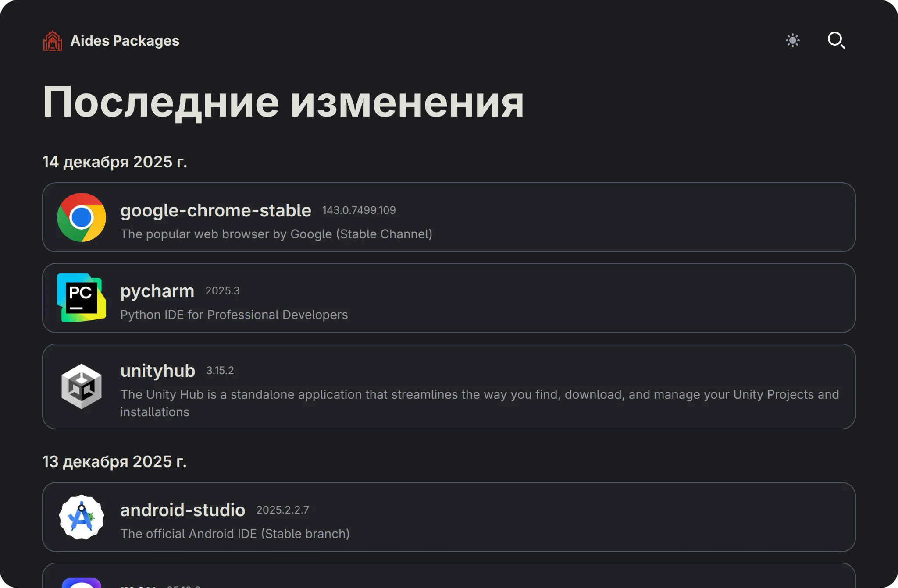Click the pycharm 2025.3 version label
The image size is (898, 588).
(x=222, y=291)
